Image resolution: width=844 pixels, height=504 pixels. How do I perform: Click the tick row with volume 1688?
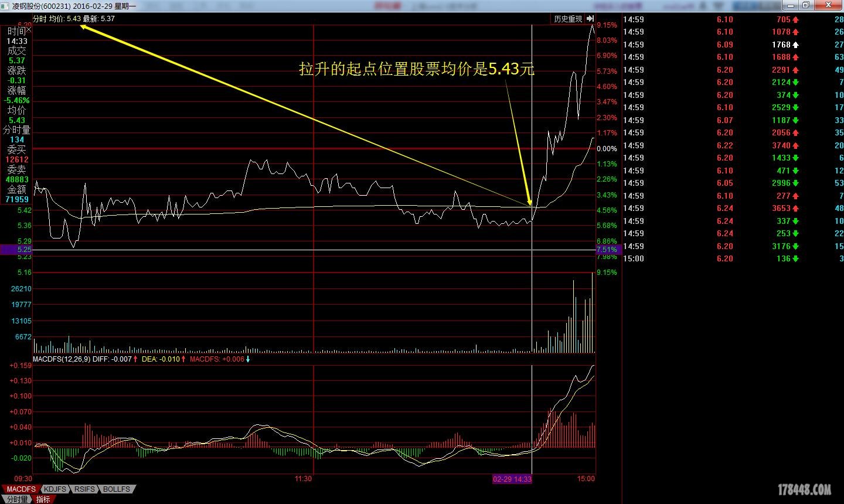click(x=733, y=57)
